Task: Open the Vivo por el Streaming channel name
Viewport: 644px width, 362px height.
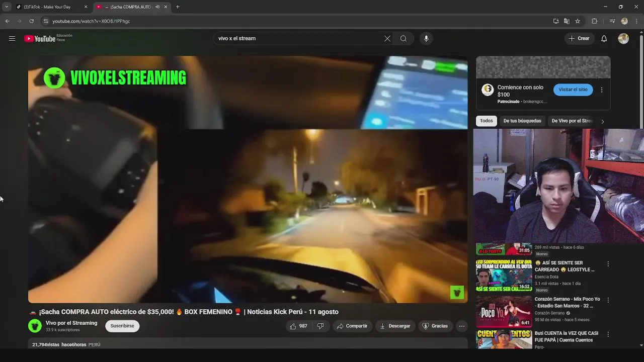Action: [71, 323]
